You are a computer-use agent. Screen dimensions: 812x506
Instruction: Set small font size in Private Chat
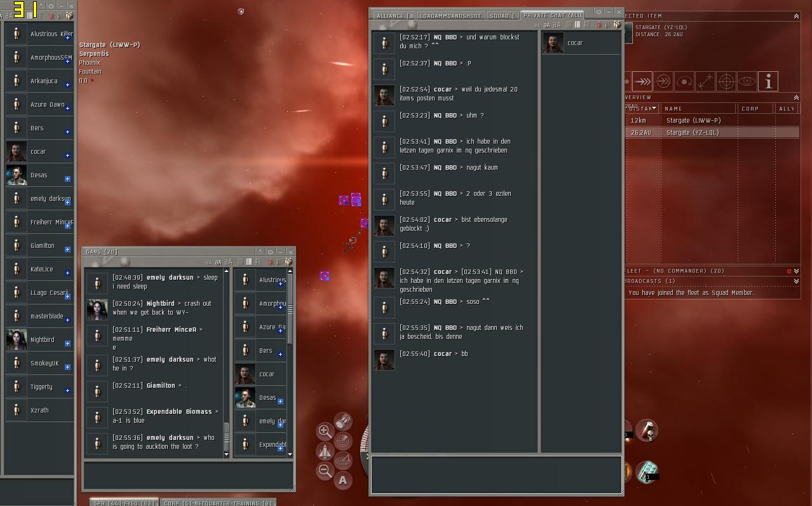click(x=538, y=25)
